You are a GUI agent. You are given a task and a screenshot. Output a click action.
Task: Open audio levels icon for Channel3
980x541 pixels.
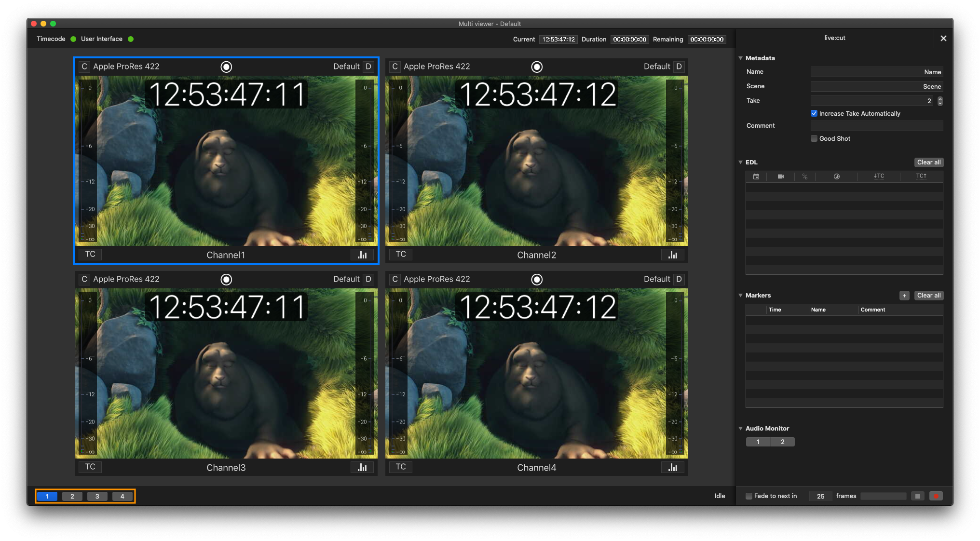[362, 467]
